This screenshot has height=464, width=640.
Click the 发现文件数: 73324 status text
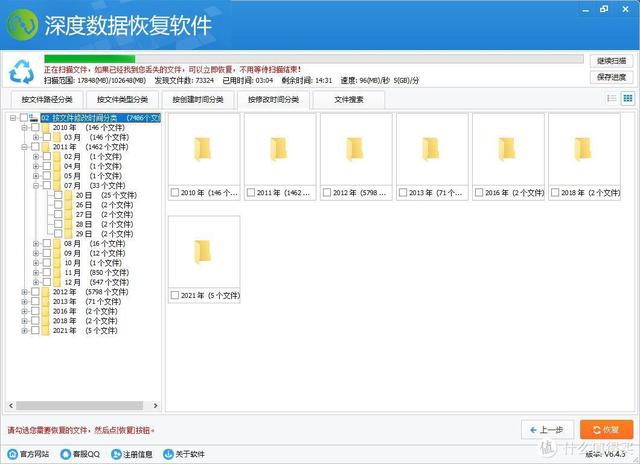tap(184, 80)
